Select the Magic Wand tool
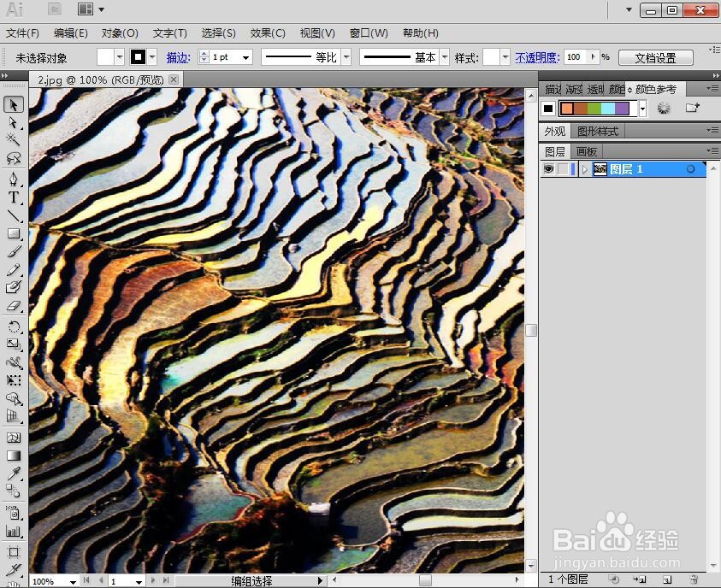The height and width of the screenshot is (588, 721). [14, 139]
